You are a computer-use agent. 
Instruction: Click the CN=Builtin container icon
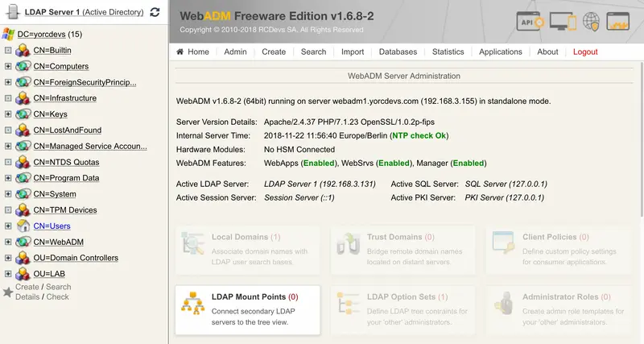[x=23, y=50]
